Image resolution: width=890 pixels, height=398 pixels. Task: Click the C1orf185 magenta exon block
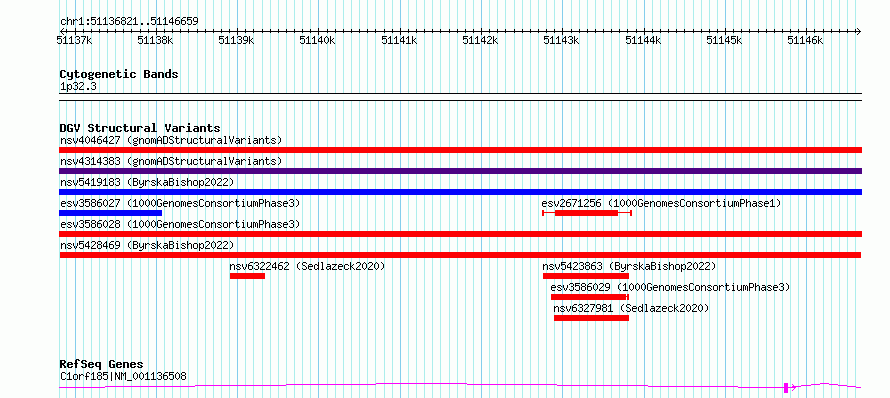pyautogui.click(x=786, y=388)
